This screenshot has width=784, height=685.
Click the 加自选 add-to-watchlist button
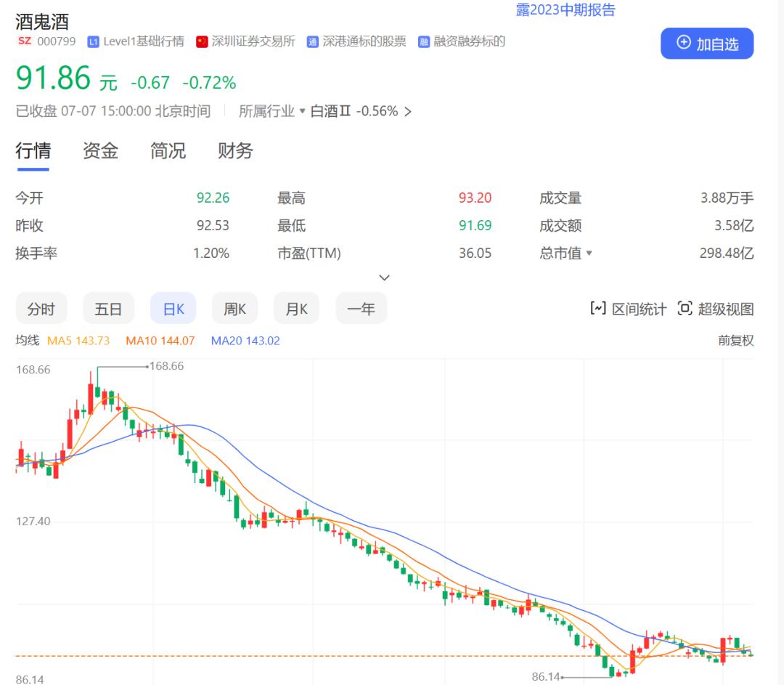[x=707, y=43]
